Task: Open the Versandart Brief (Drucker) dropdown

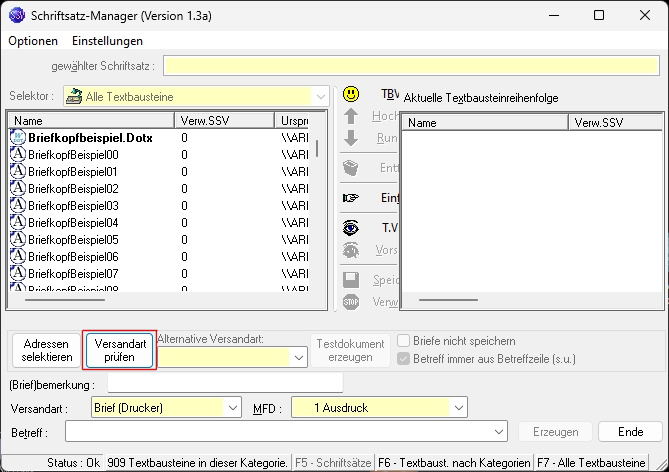Action: [232, 408]
